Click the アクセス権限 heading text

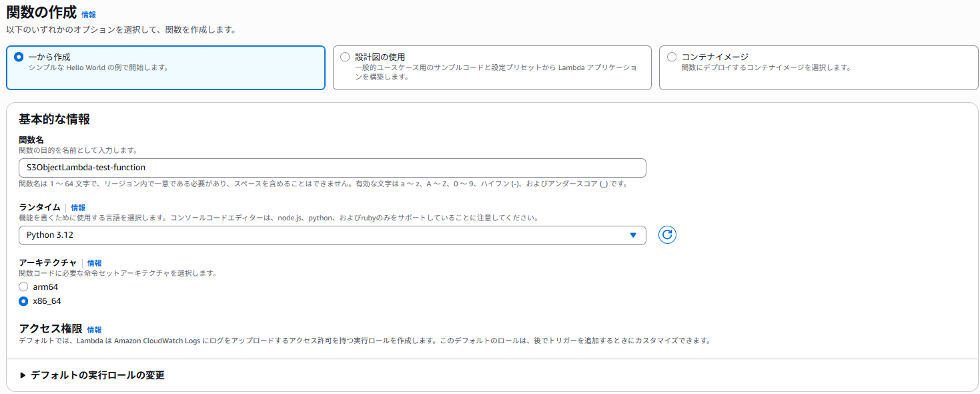tap(51, 329)
